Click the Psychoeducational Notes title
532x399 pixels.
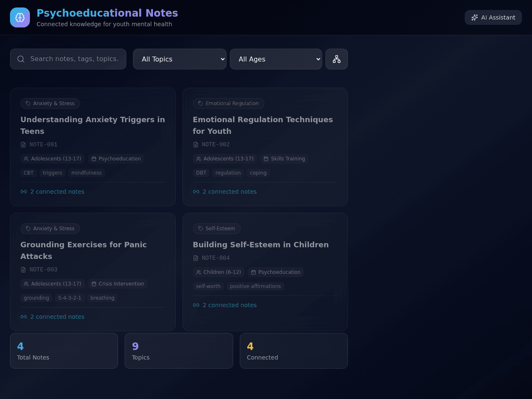pyautogui.click(x=107, y=13)
